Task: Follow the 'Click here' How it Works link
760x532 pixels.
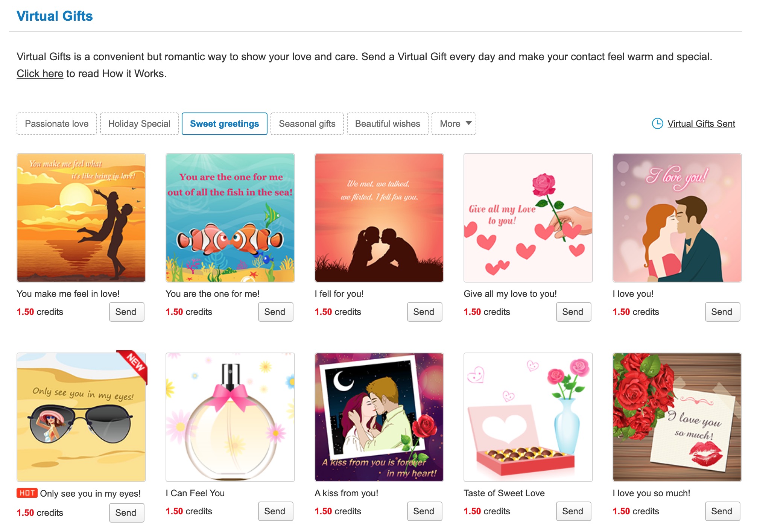Action: [x=40, y=74]
